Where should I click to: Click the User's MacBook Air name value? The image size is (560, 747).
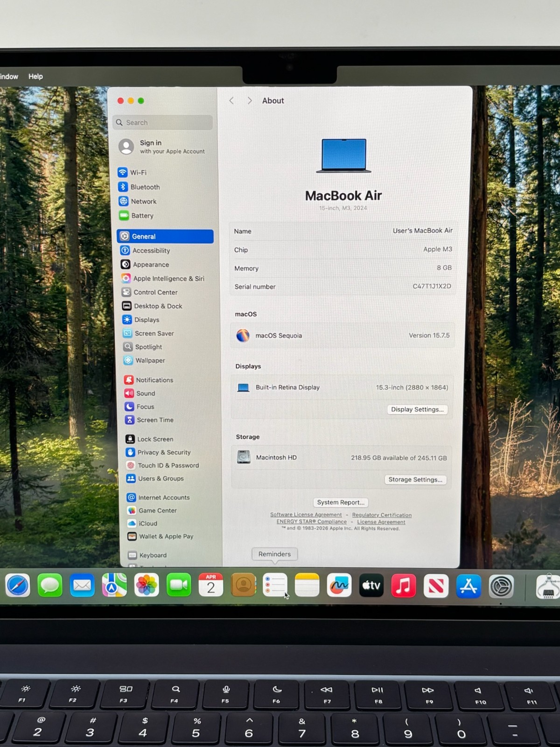coord(423,231)
